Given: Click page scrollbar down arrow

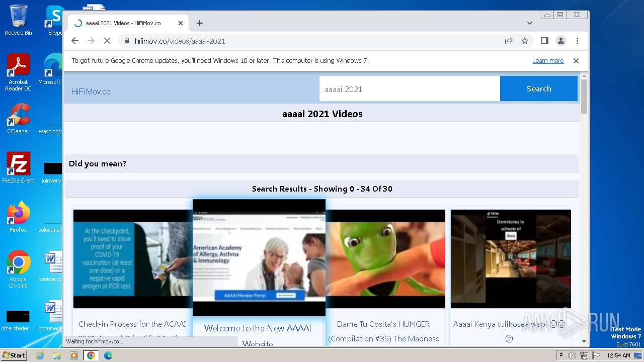Looking at the screenshot, I should click(584, 341).
